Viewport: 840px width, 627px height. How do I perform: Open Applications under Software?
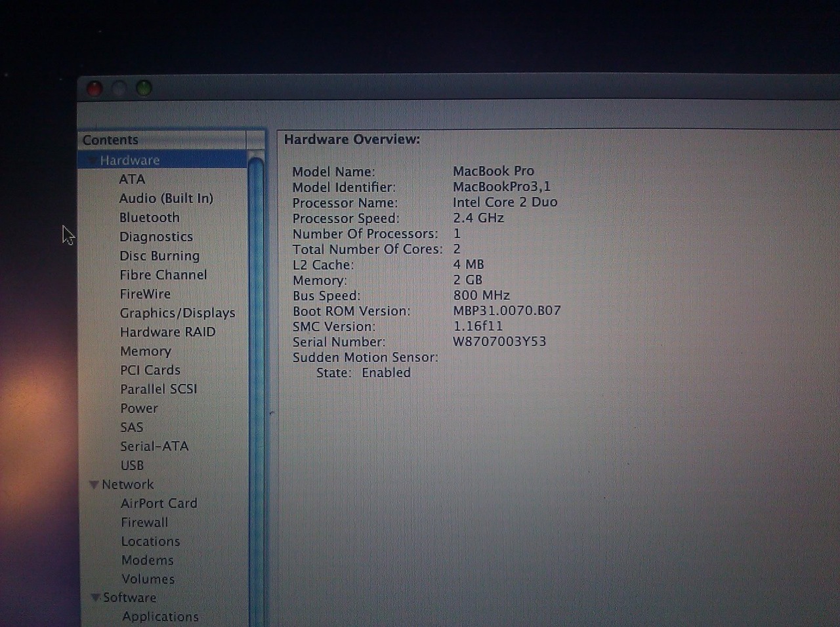[160, 617]
